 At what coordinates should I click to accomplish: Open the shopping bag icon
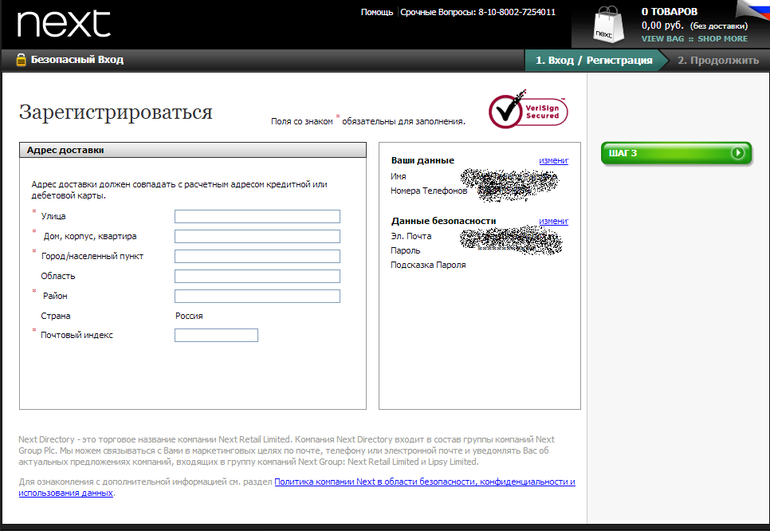click(x=608, y=25)
